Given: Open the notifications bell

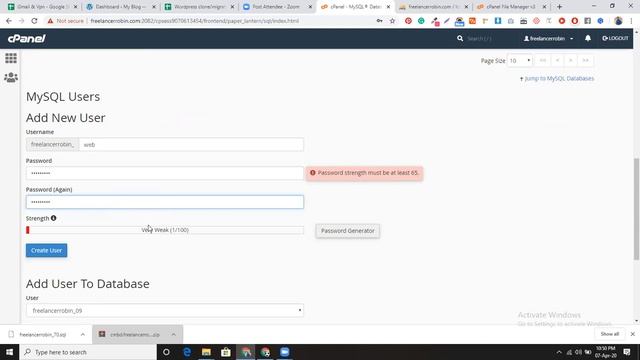Looking at the screenshot, I should [x=588, y=38].
